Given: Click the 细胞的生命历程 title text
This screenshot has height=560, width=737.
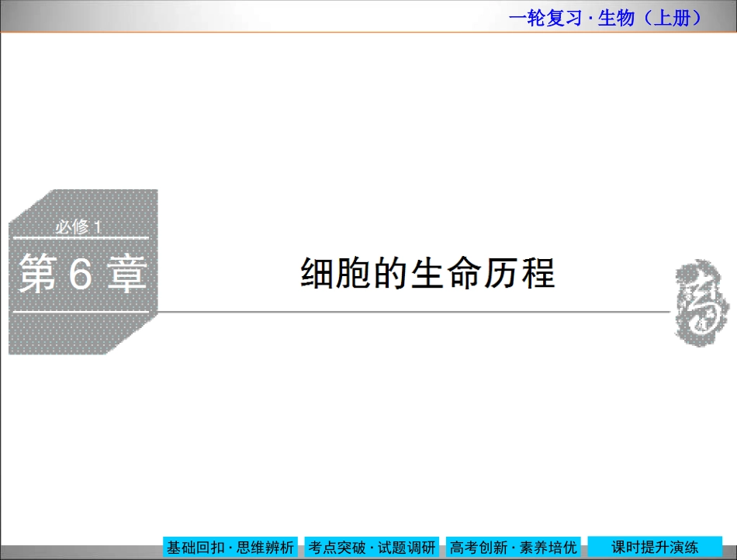Looking at the screenshot, I should click(427, 273).
